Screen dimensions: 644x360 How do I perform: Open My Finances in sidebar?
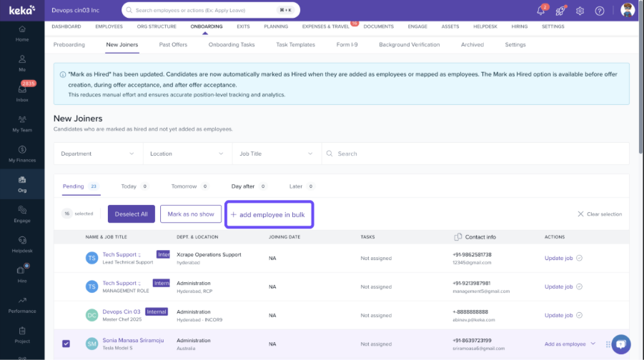(x=22, y=154)
